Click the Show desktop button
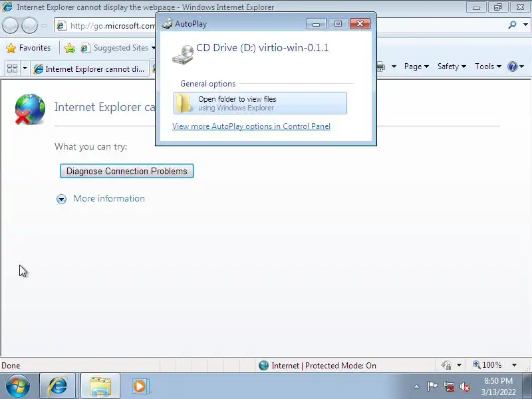This screenshot has width=532, height=399. coord(527,386)
